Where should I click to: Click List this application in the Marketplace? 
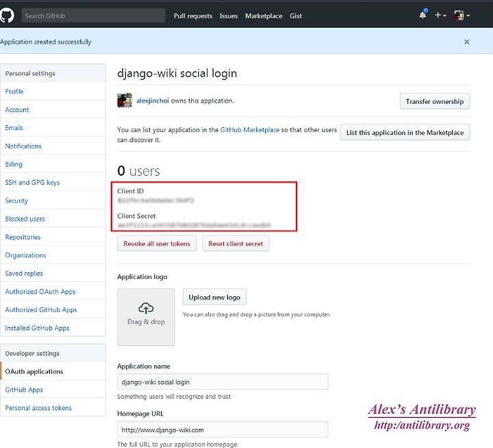tap(405, 132)
